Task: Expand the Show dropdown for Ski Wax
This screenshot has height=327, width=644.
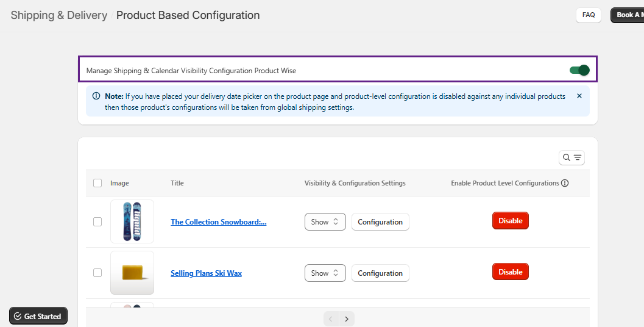Action: [x=325, y=273]
